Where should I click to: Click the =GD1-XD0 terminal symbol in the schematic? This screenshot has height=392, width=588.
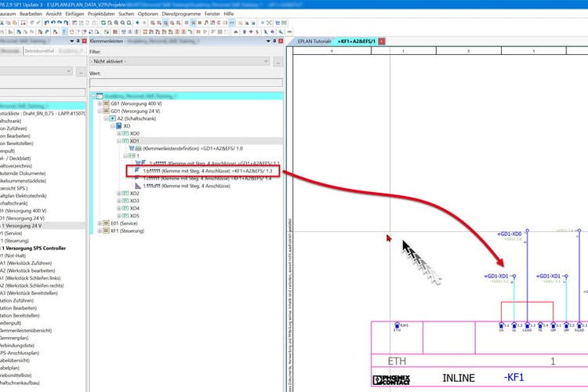[526, 231]
